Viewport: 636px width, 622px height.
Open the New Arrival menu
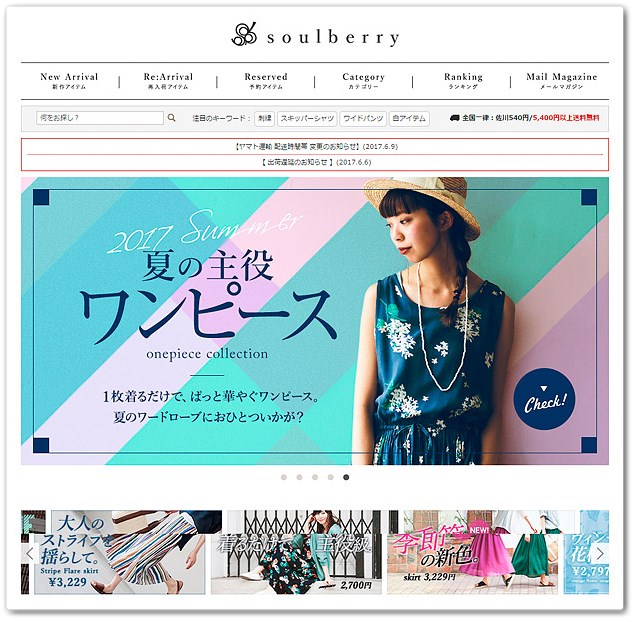69,81
